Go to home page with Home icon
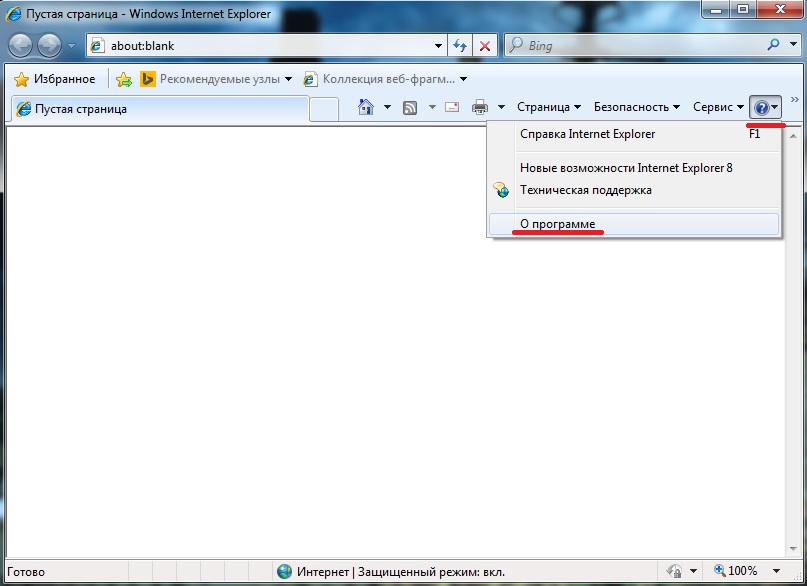This screenshot has height=586, width=807. pyautogui.click(x=366, y=107)
